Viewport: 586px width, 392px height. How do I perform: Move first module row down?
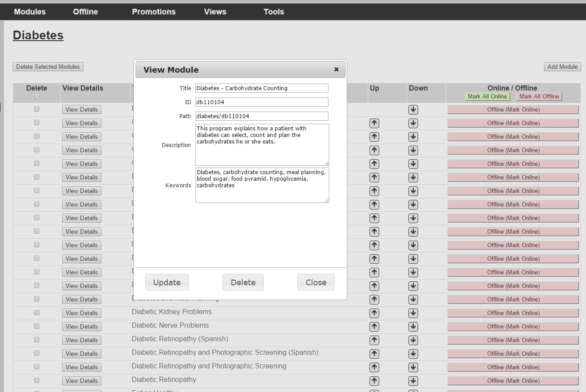413,110
